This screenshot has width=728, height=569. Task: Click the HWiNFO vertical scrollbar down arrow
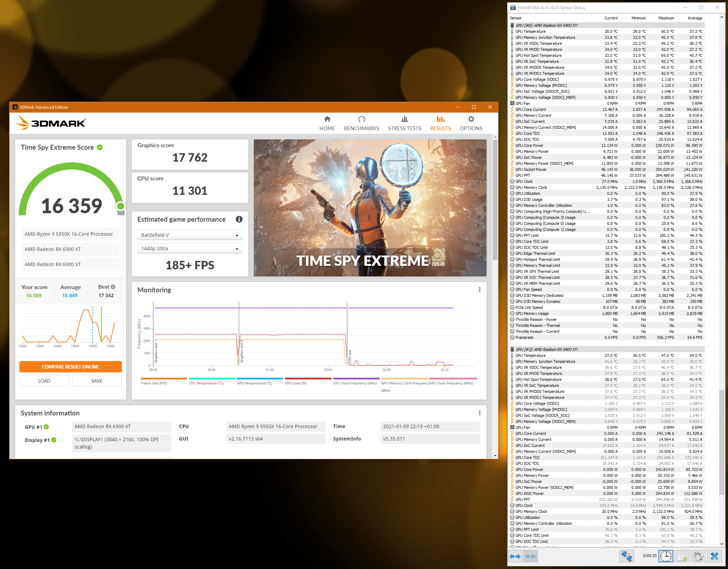(x=722, y=544)
